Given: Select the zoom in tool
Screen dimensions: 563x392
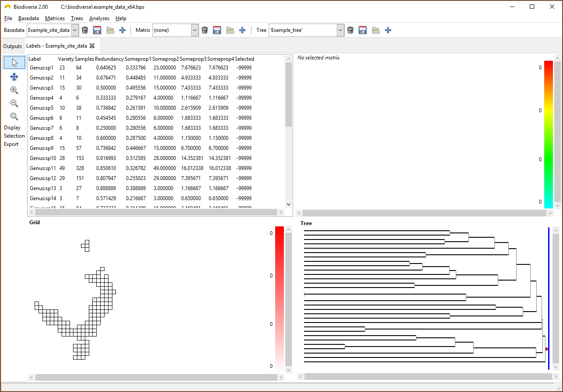Looking at the screenshot, I should pos(14,90).
